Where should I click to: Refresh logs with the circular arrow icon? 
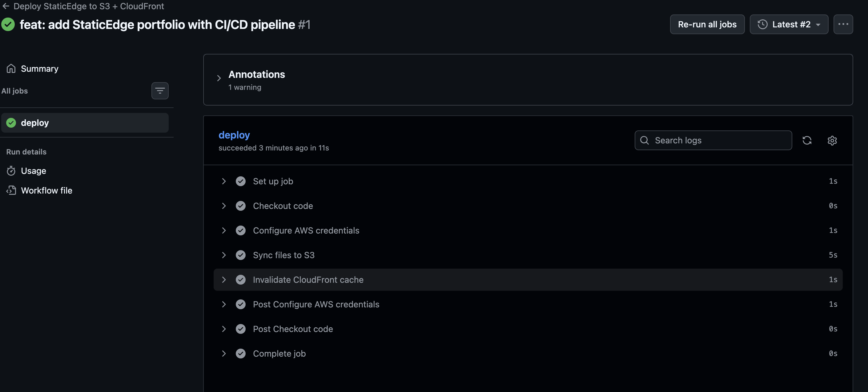807,140
